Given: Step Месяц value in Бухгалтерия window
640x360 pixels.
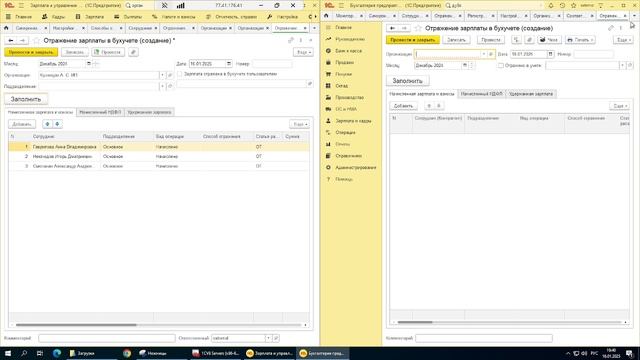Looking at the screenshot, I should [472, 65].
